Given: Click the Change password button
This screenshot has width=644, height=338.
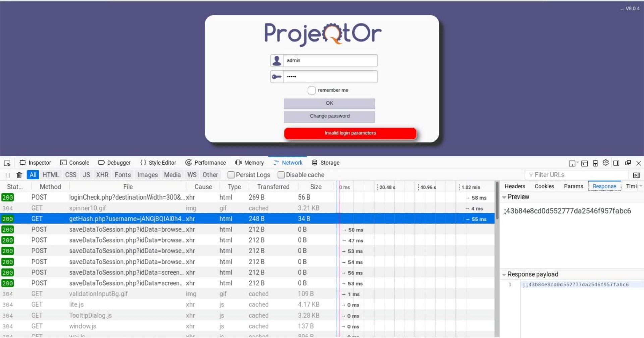Looking at the screenshot, I should click(x=329, y=116).
